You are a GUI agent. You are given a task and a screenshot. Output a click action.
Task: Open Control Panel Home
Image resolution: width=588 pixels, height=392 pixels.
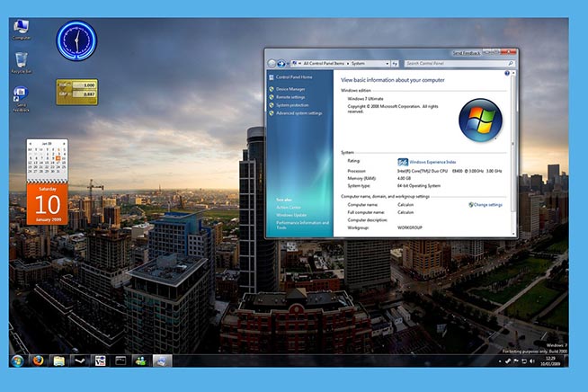tap(294, 77)
